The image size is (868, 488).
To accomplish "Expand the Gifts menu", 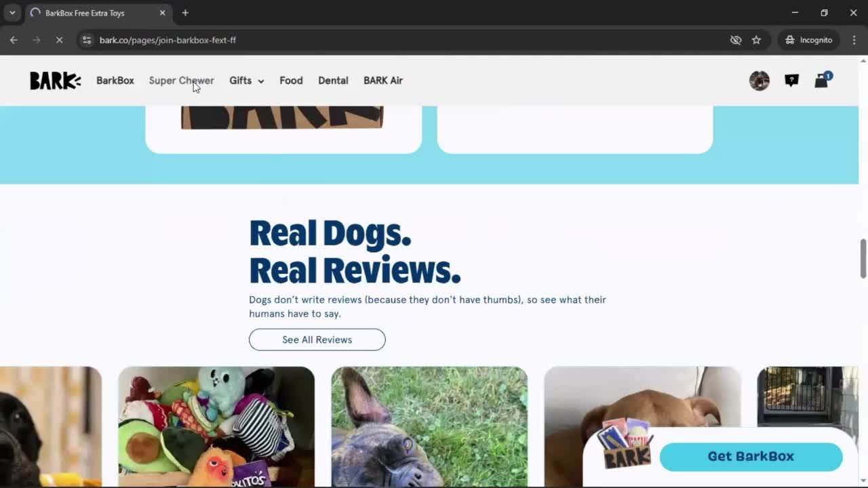I will [246, 81].
